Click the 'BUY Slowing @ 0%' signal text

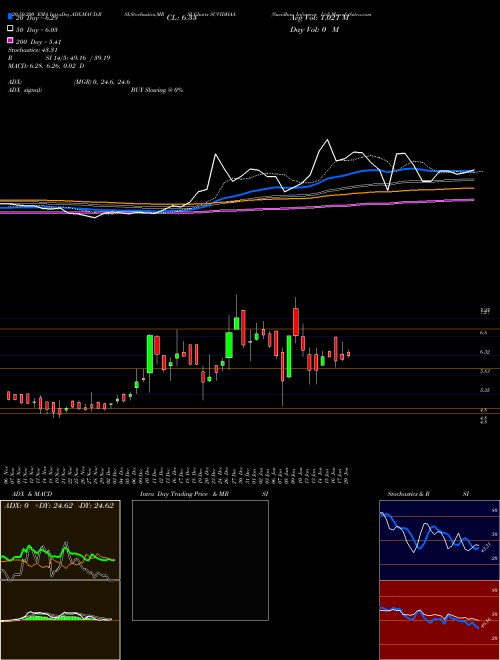[157, 90]
